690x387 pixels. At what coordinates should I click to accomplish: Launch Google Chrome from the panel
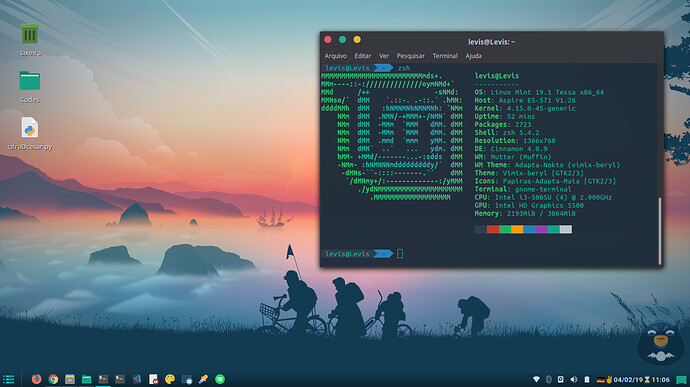tap(53, 379)
